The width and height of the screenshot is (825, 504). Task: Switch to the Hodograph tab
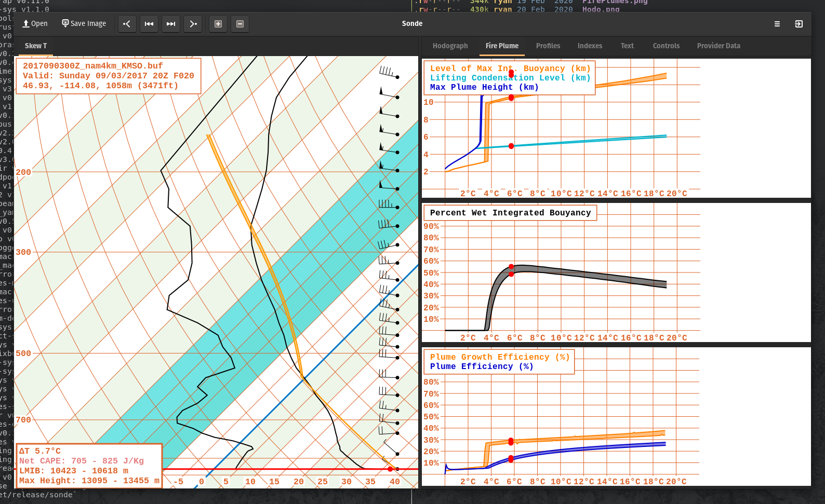pyautogui.click(x=450, y=46)
